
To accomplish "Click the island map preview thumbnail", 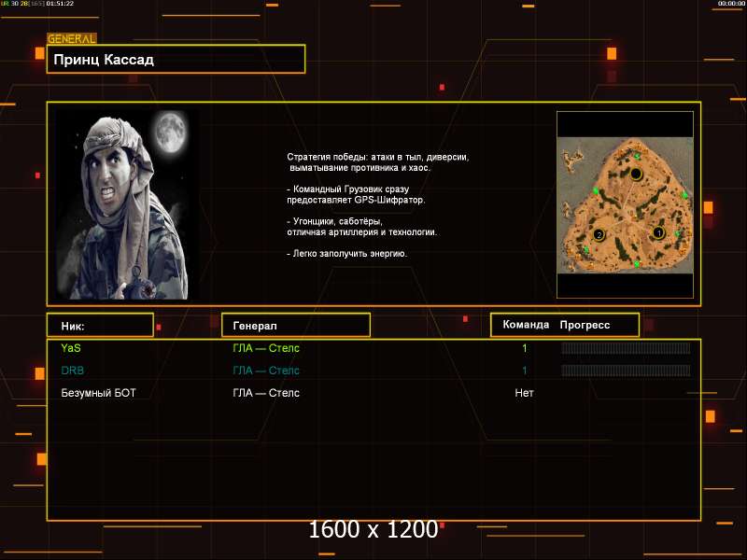I will pos(625,205).
